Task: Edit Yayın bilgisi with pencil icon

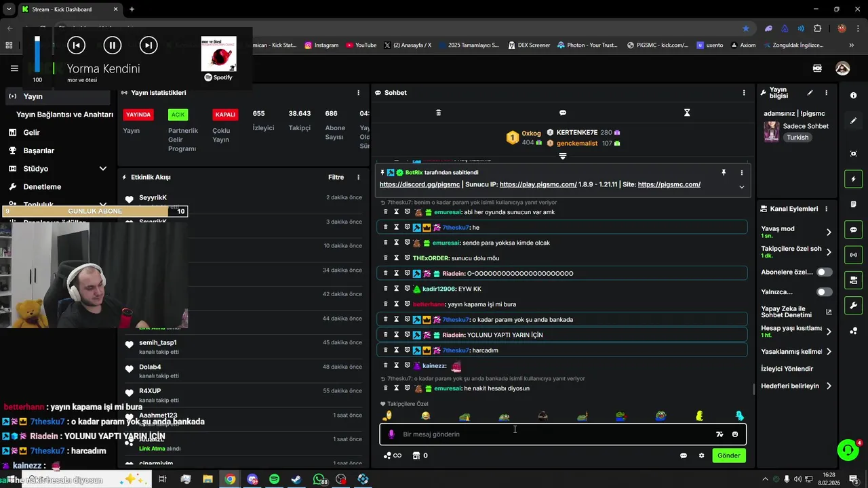Action: click(x=810, y=93)
